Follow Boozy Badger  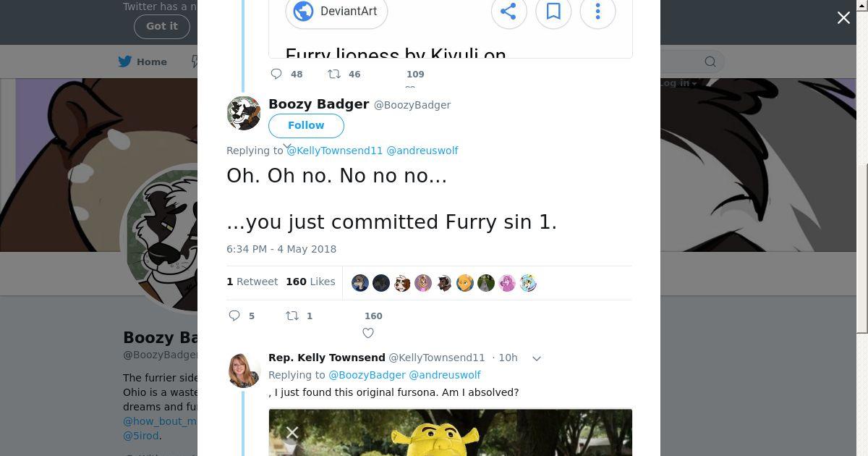pyautogui.click(x=306, y=125)
